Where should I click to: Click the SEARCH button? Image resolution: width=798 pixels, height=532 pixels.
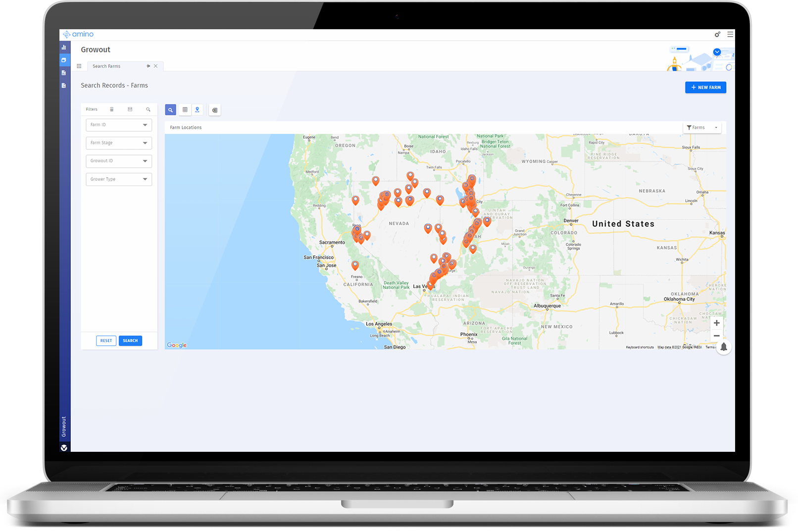coord(130,340)
